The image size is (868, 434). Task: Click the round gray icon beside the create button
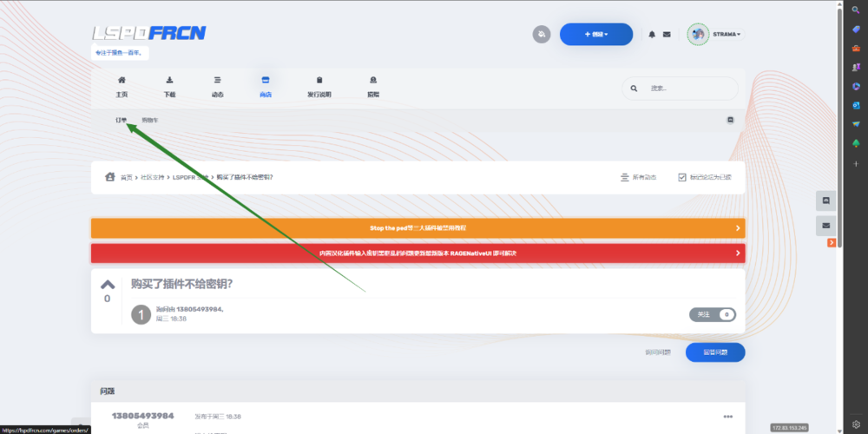click(x=542, y=35)
